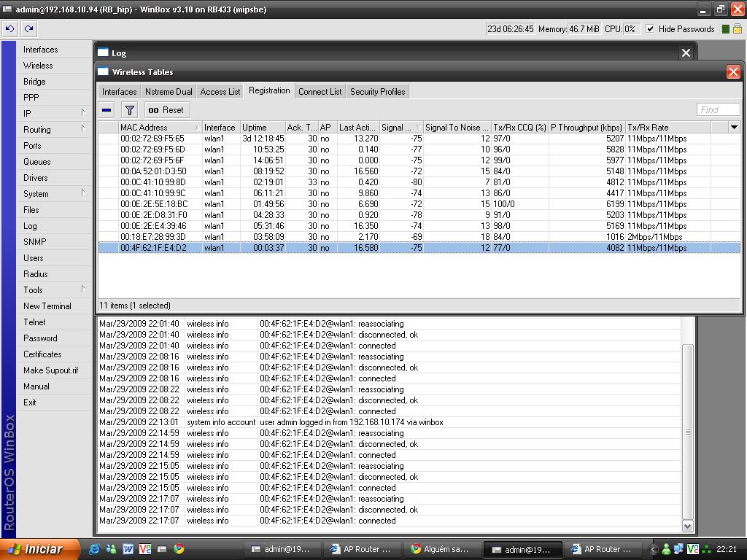Click the remove (minus) button in Registration toolbar
This screenshot has width=747, height=560.
(107, 110)
